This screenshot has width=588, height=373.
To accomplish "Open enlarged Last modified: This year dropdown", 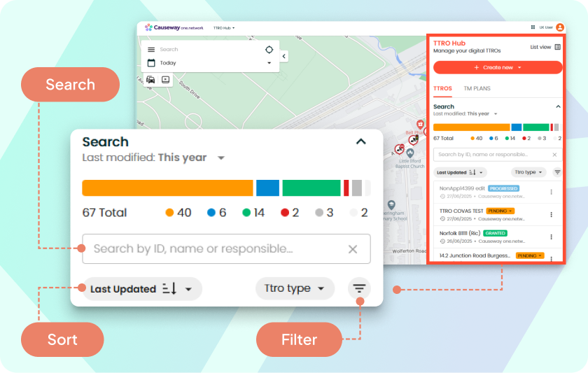I will click(x=154, y=157).
